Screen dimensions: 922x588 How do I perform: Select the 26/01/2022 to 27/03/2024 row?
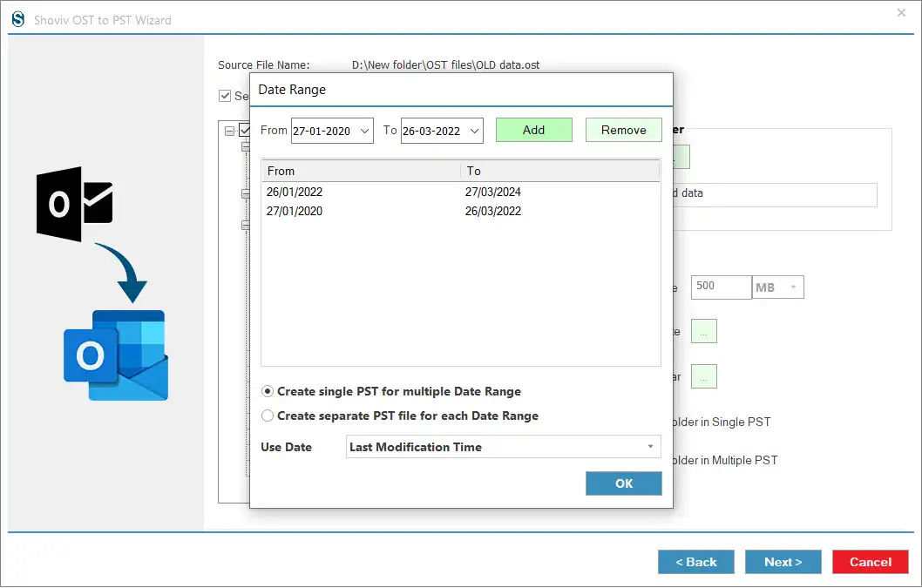pyautogui.click(x=460, y=192)
